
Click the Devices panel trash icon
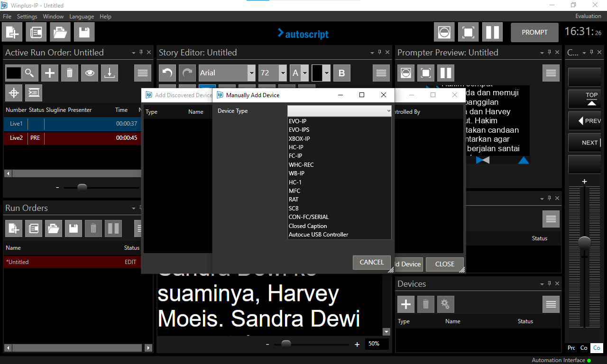pyautogui.click(x=426, y=304)
